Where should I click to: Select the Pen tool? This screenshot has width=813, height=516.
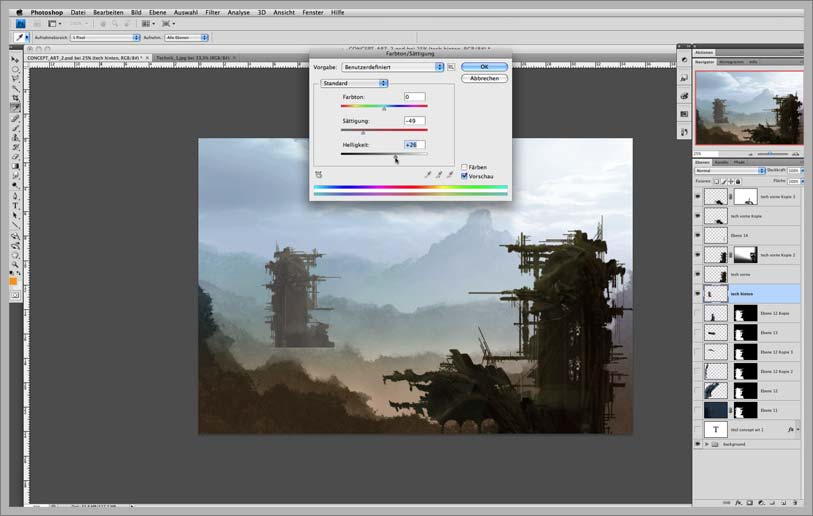pos(15,196)
